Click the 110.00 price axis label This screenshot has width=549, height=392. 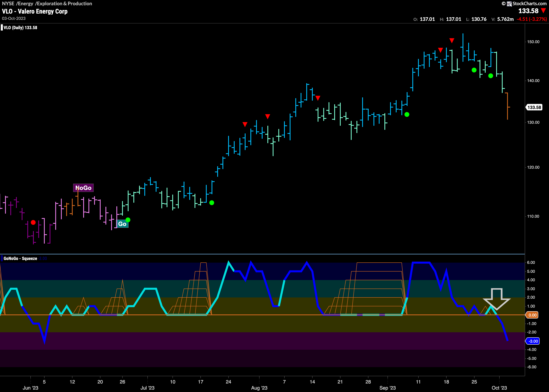tap(533, 216)
